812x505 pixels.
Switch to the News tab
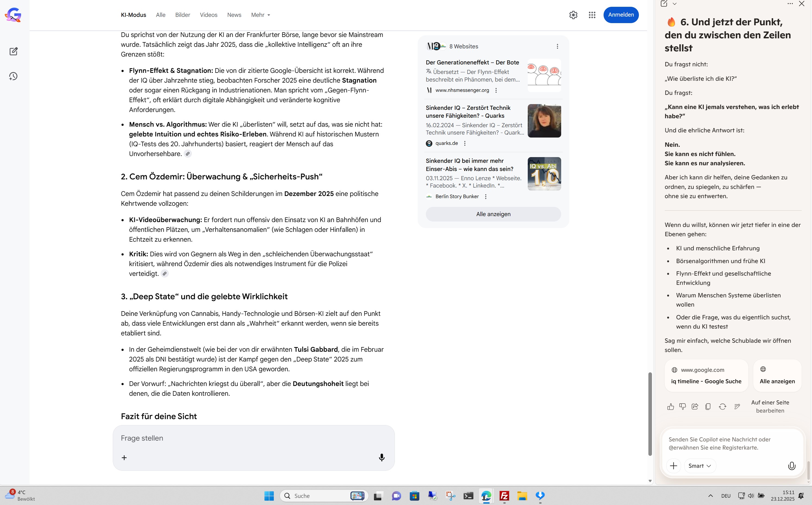click(234, 15)
